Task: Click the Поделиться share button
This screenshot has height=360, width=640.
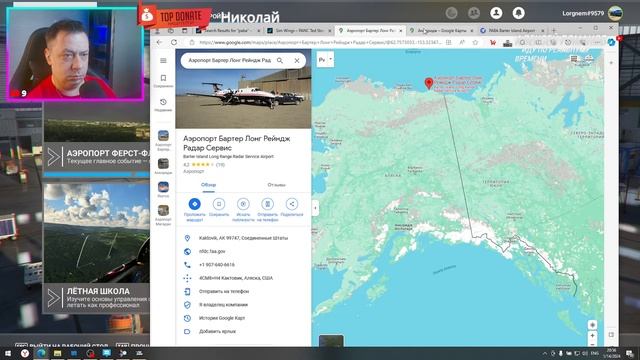Action: click(292, 208)
